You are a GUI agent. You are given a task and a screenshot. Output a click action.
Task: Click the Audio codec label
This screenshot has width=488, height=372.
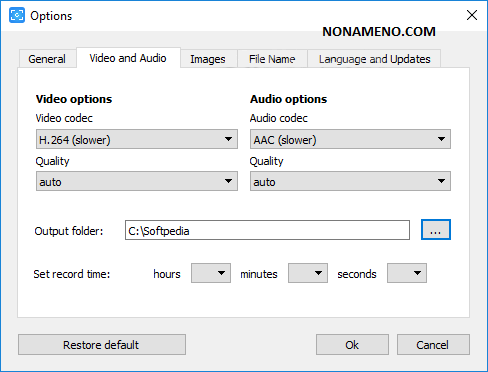[279, 118]
